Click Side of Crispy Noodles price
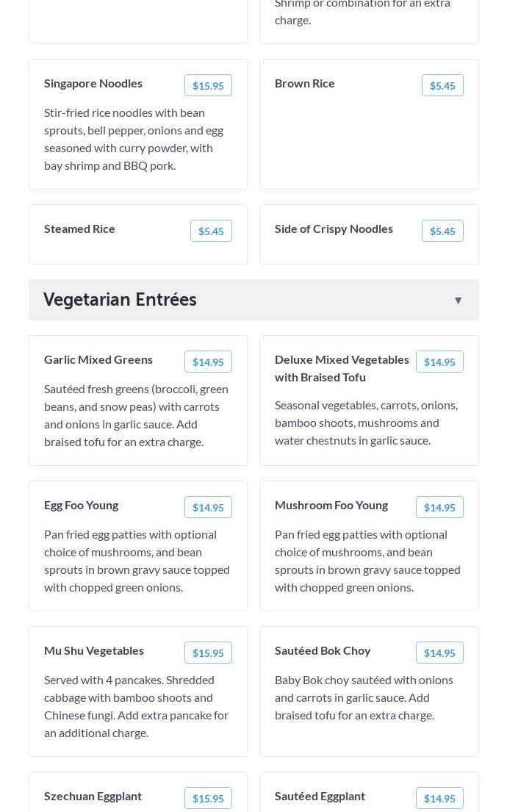 point(442,231)
